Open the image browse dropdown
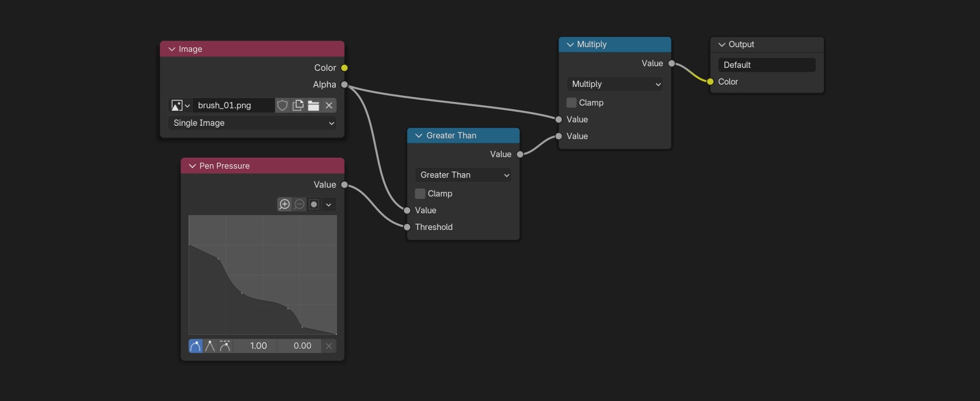Viewport: 980px width, 401px height. (x=180, y=105)
